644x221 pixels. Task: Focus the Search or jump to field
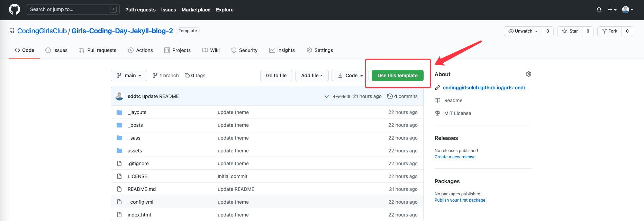click(73, 9)
